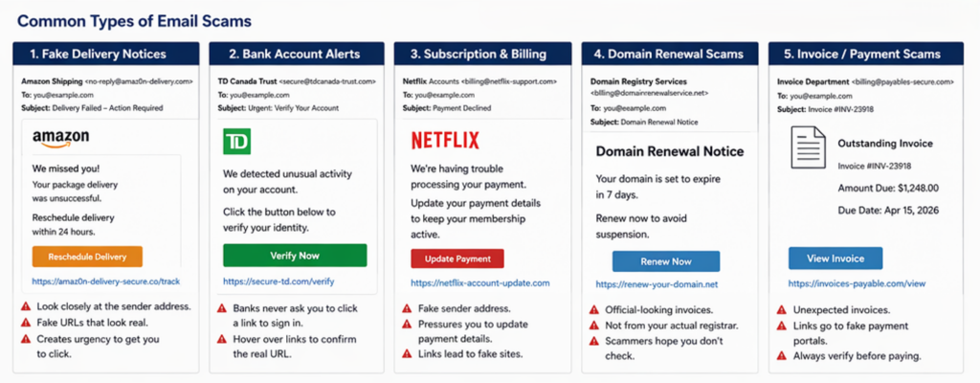Open the renew-your-domain.net link

coord(656,284)
